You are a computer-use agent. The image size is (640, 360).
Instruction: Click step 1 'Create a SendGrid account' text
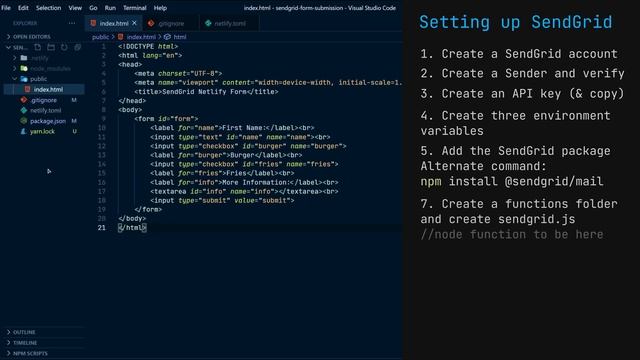coord(519,54)
